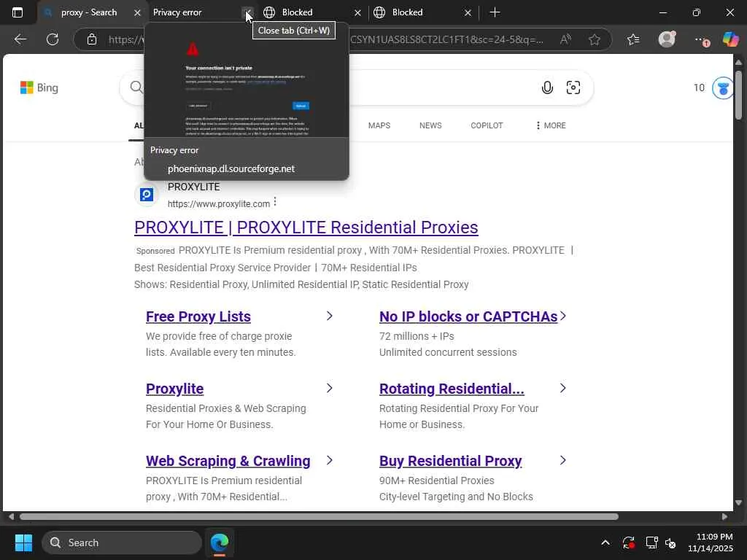View site information lock icon
747x560 pixels.
(92, 39)
